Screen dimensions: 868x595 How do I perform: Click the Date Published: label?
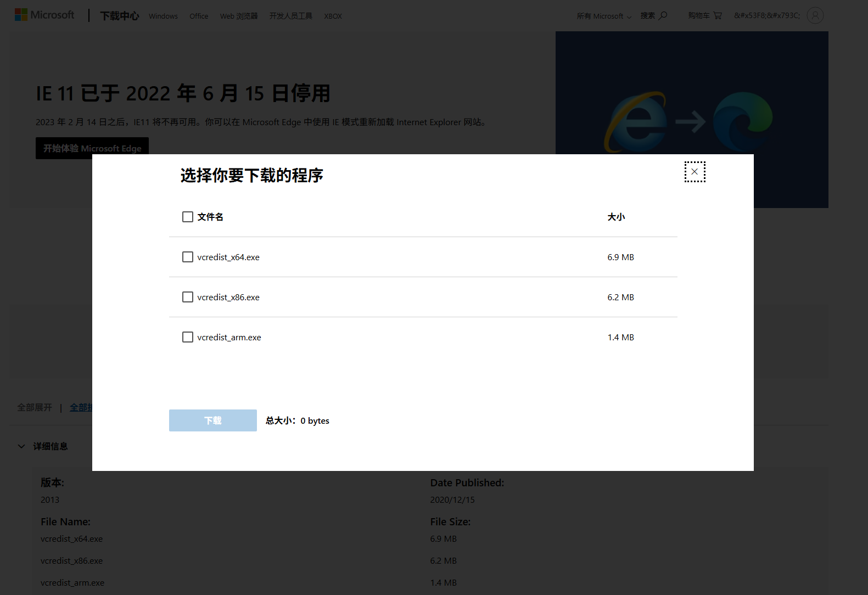coord(467,482)
